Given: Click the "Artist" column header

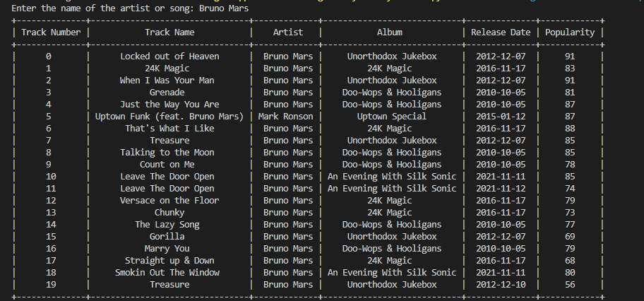Looking at the screenshot, I should coord(288,32).
